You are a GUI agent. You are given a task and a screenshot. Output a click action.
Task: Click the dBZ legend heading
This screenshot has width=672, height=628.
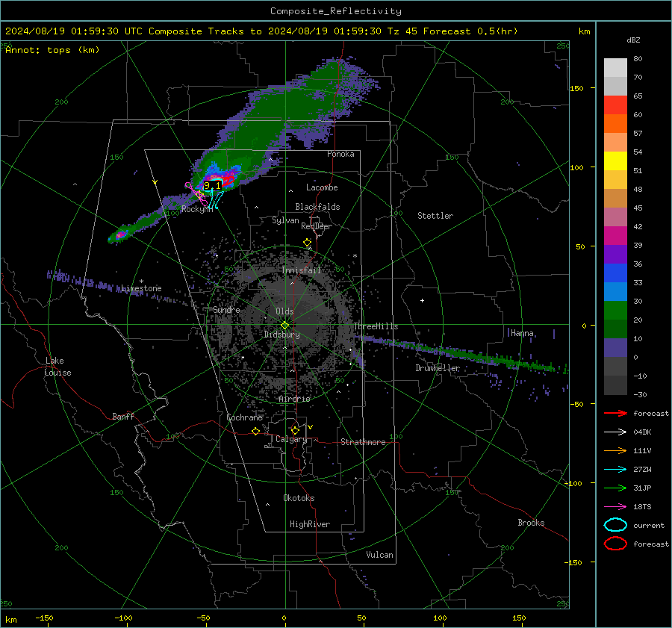(x=633, y=40)
